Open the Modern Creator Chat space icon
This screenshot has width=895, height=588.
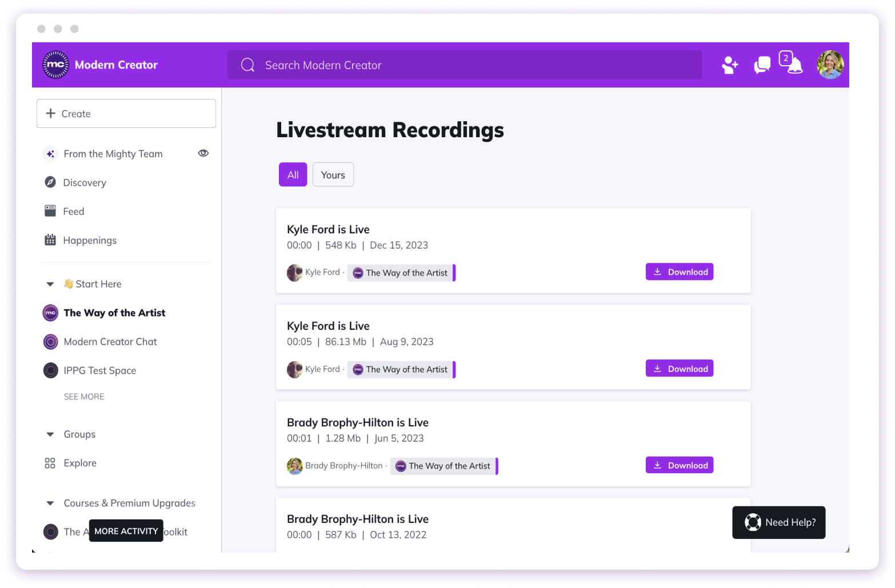coord(50,342)
